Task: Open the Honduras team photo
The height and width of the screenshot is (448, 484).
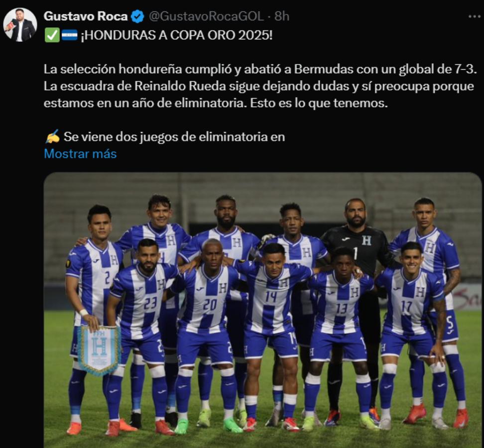Action: (x=263, y=310)
